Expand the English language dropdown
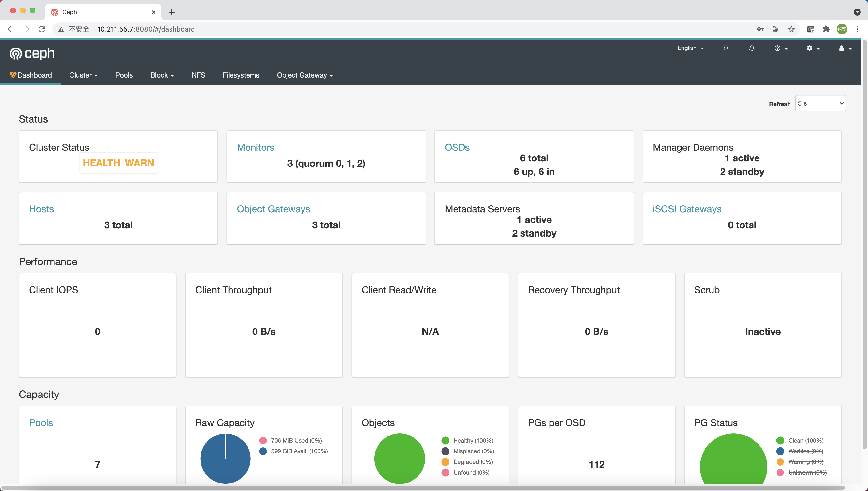The height and width of the screenshot is (491, 868). coord(690,48)
